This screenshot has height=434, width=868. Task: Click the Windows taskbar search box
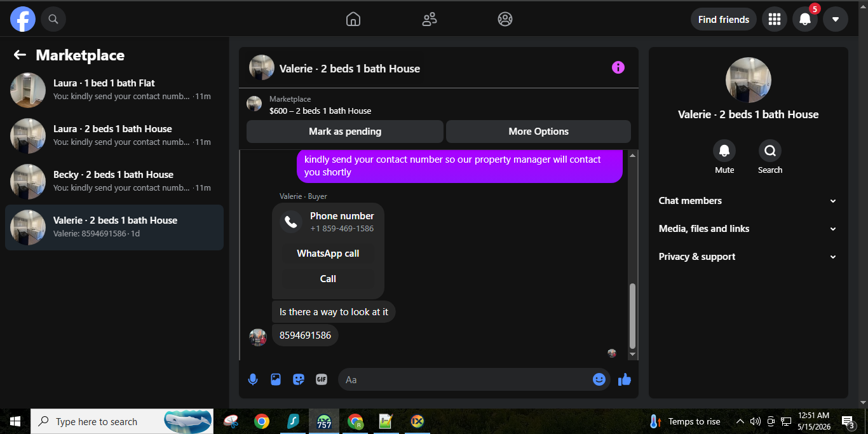pos(122,421)
